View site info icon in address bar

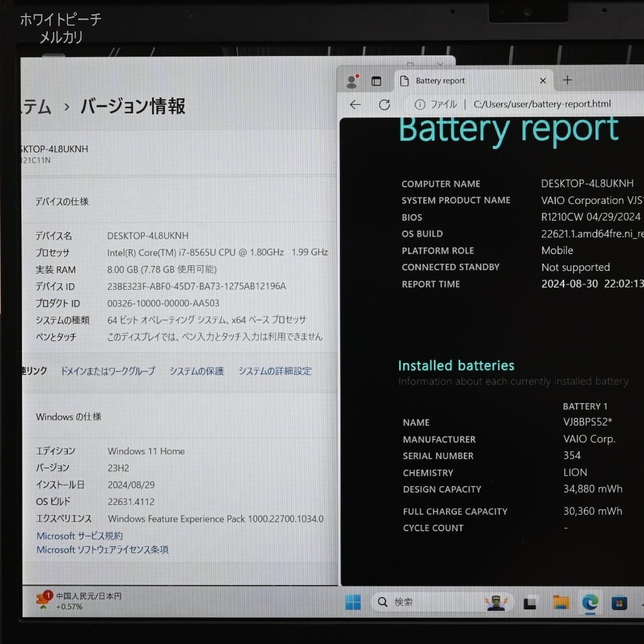[x=420, y=105]
